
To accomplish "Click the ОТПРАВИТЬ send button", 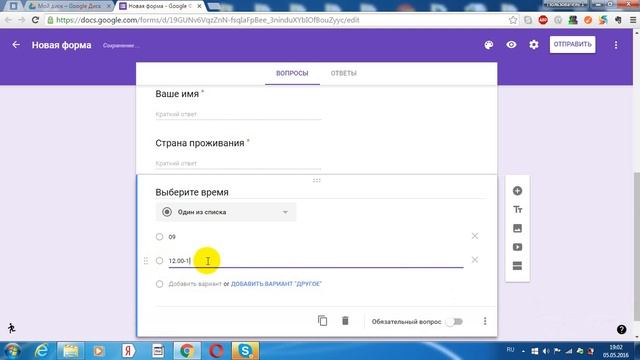I will pos(572,44).
